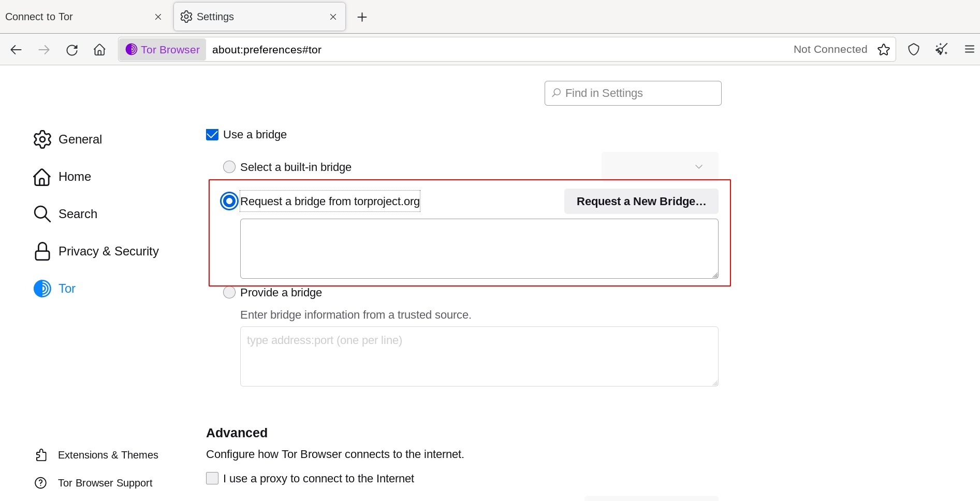Expand the built-in bridge dropdown

point(660,166)
